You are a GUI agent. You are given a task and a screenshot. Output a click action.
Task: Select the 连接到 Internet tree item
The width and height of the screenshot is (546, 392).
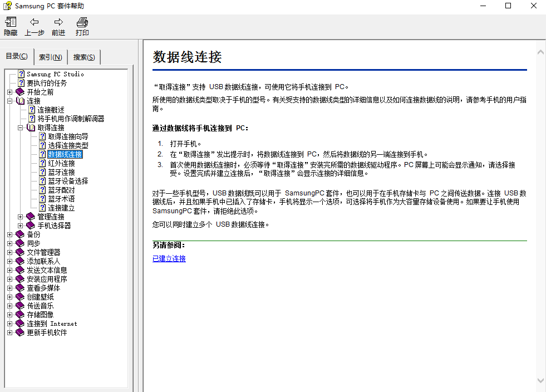click(x=52, y=324)
